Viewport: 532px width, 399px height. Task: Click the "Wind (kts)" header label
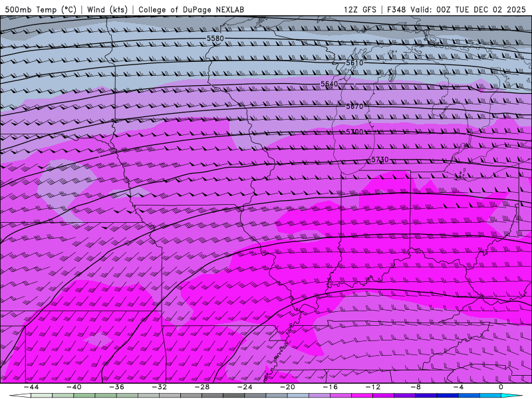(107, 9)
